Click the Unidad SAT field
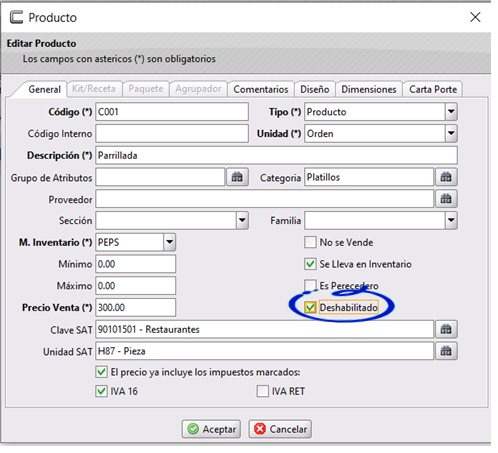The width and height of the screenshot is (498, 453). (x=265, y=351)
